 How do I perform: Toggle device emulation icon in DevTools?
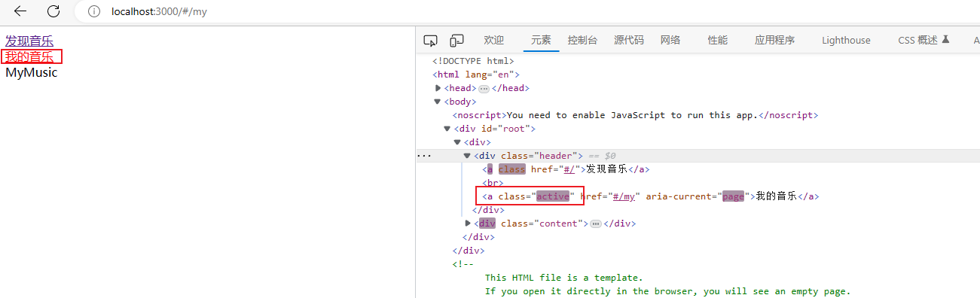(x=456, y=41)
